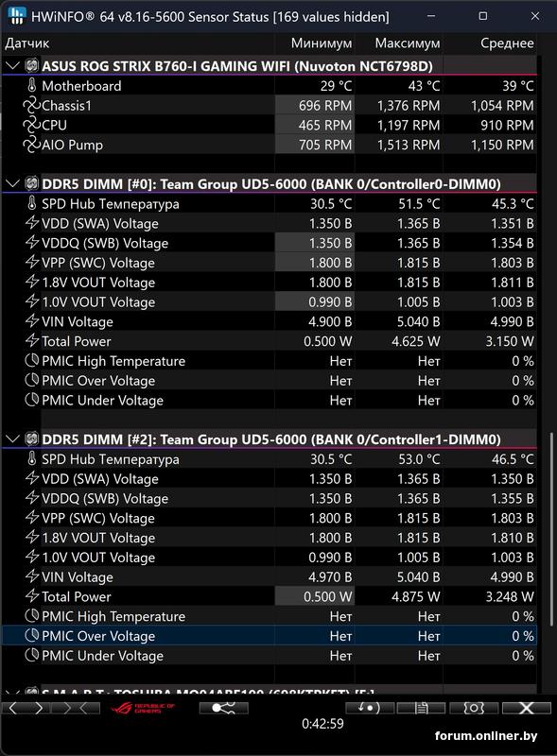Maximize the HWiNFO Sensor Status window
This screenshot has width=557, height=756.
(x=482, y=16)
